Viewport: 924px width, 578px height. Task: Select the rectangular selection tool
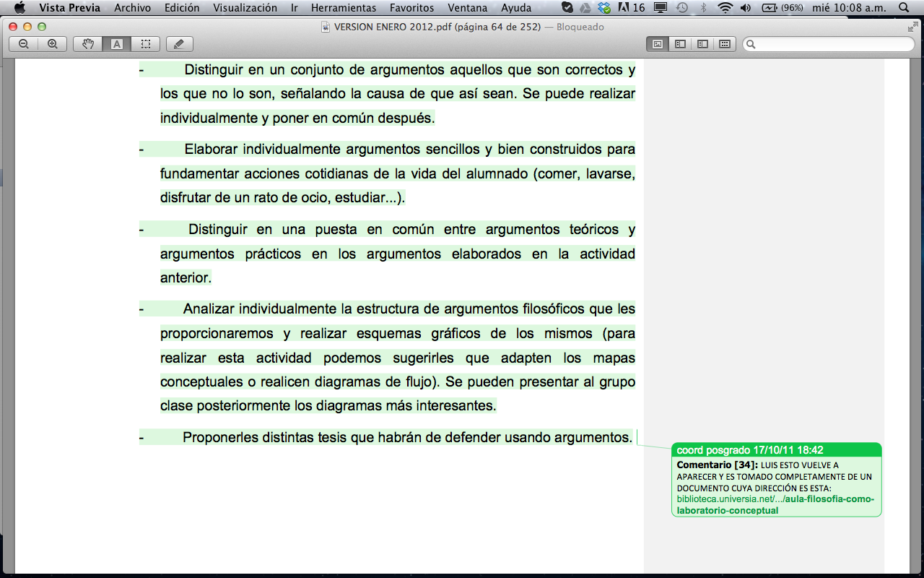point(145,44)
